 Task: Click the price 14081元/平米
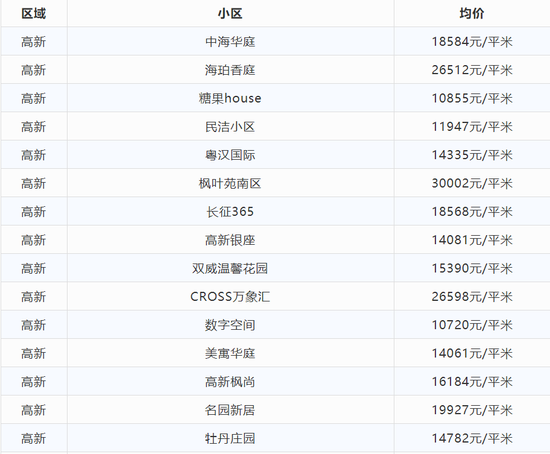472,240
